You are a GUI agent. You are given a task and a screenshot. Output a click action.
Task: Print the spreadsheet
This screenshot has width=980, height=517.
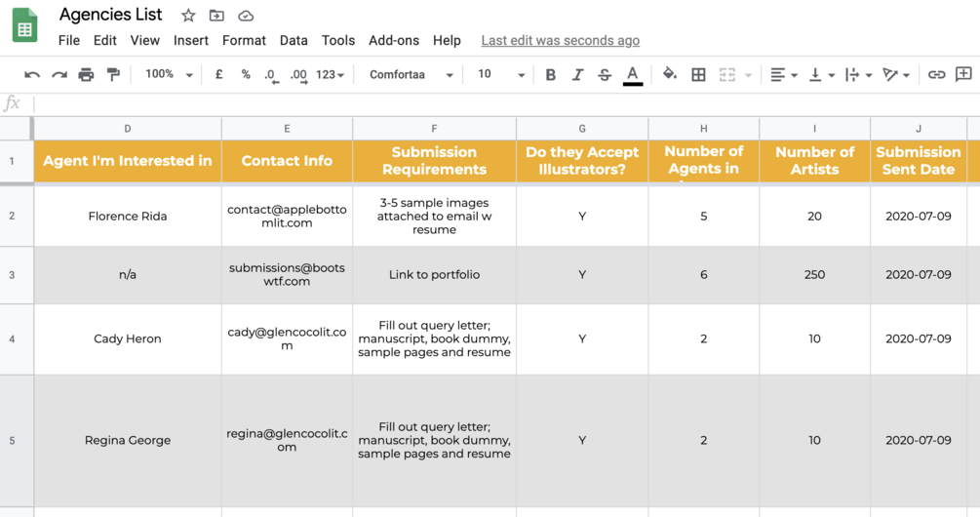point(86,75)
